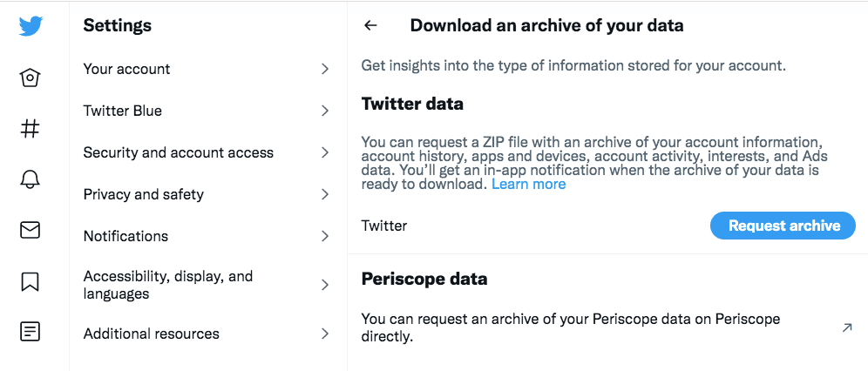The image size is (868, 371).
Task: Select Notifications settings menu item
Action: pyautogui.click(x=208, y=236)
